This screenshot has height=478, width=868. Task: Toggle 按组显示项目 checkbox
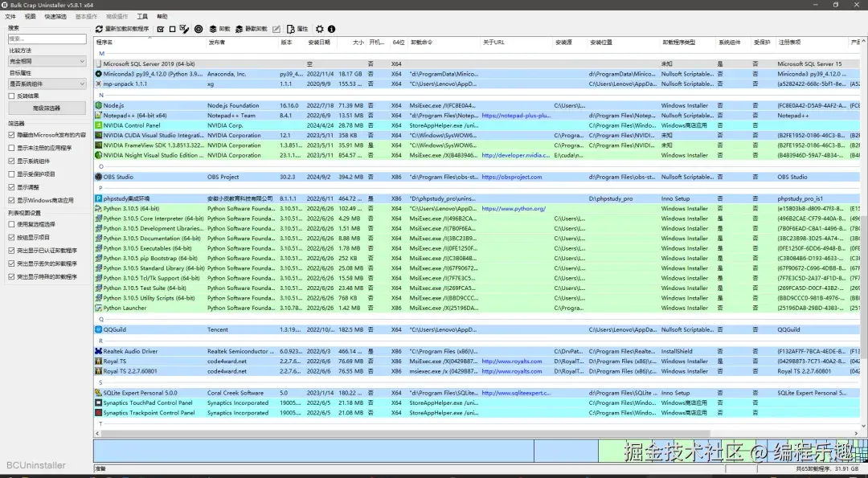point(11,237)
